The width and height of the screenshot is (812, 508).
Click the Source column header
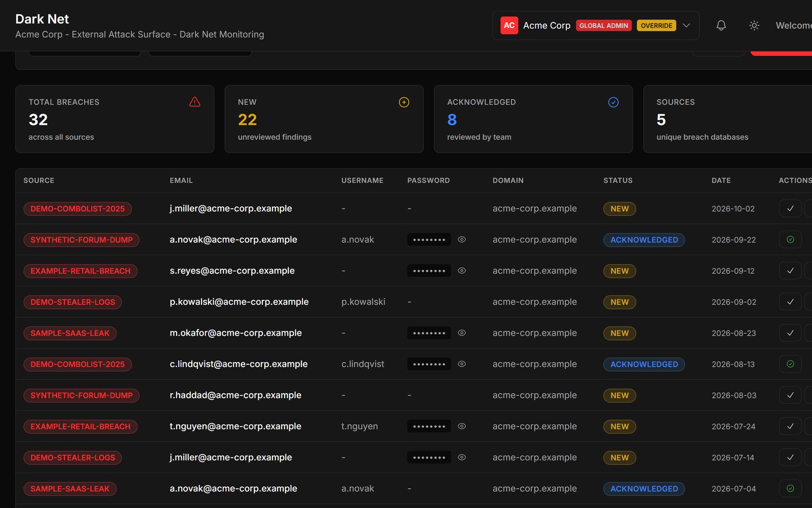pyautogui.click(x=39, y=180)
